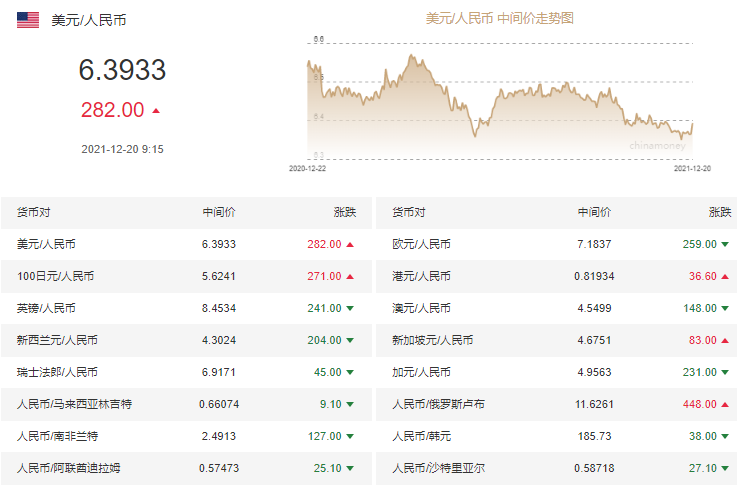Image resolution: width=737 pixels, height=486 pixels.
Task: Click the 美元/人民币 heading next to the flag
Action: click(x=89, y=20)
